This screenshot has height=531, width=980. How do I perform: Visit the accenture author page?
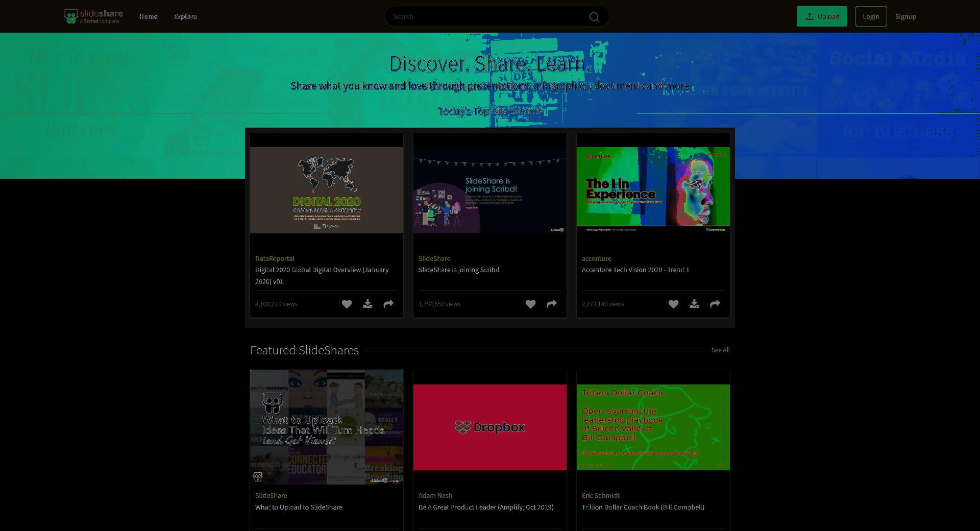[596, 259]
